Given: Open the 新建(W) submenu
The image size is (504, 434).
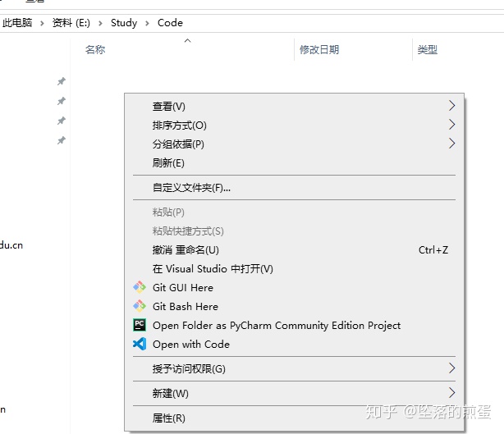Looking at the screenshot, I should (x=294, y=393).
